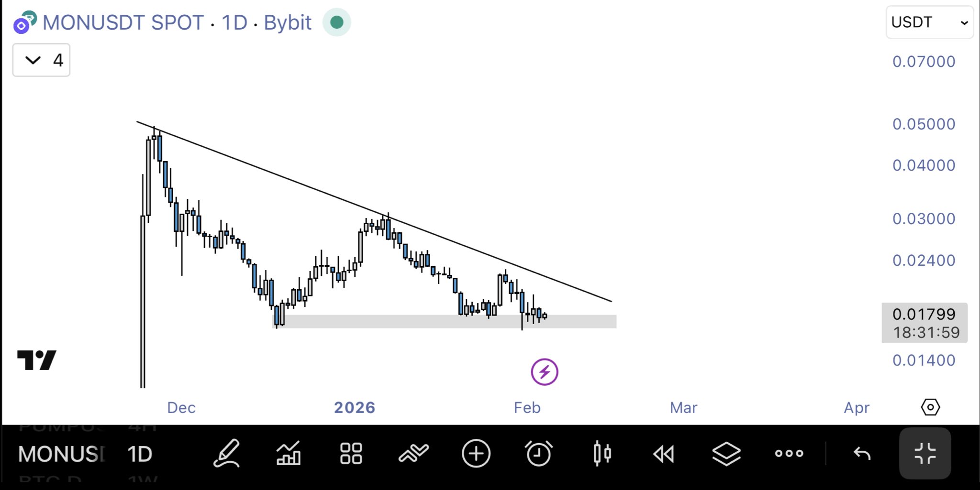980x490 pixels.
Task: Open the 1D timeframe selector in the bottom bar
Action: click(140, 454)
